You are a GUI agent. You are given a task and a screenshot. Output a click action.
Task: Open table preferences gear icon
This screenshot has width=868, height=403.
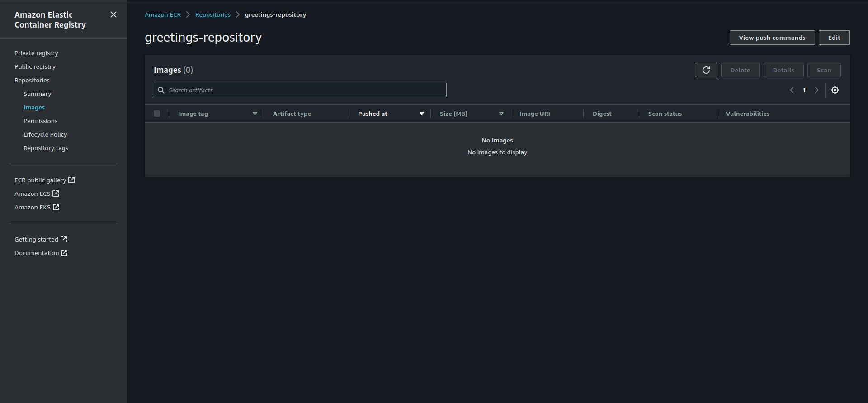[835, 90]
